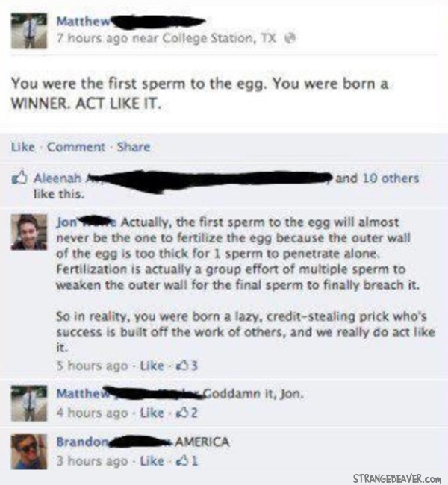Click the thumbs-up icon next to Aleenah
The width and height of the screenshot is (448, 485).
[20, 178]
